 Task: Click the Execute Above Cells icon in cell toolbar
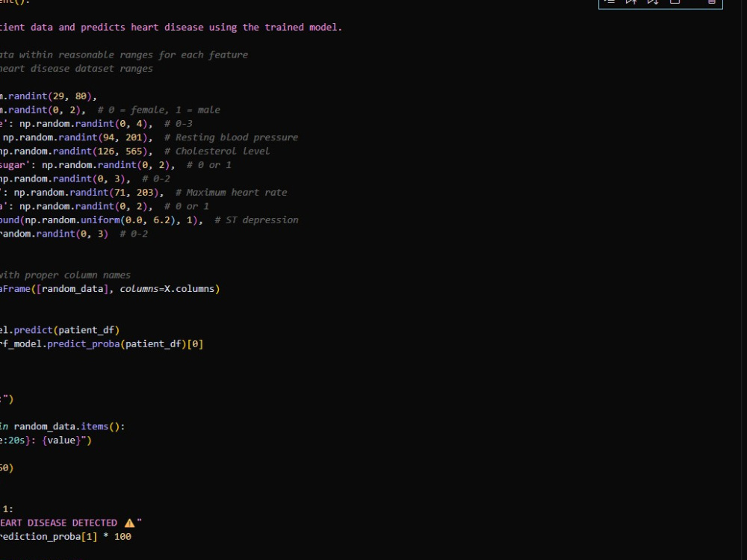(x=631, y=2)
